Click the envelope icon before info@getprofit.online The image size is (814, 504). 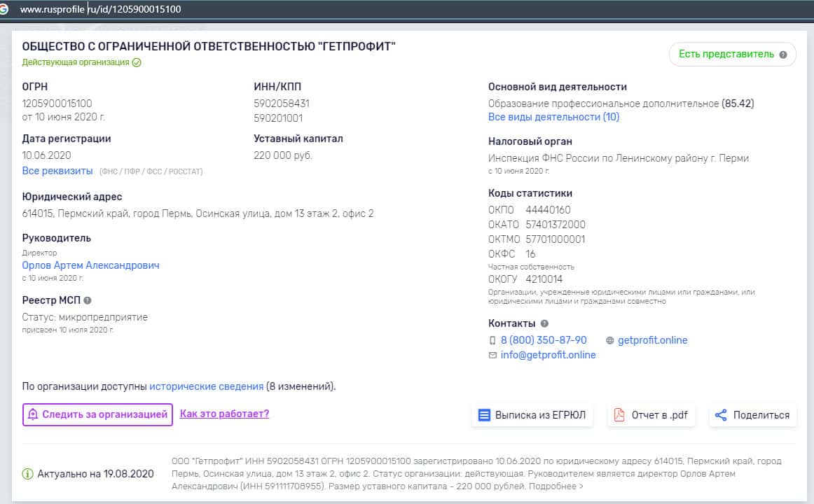[492, 355]
